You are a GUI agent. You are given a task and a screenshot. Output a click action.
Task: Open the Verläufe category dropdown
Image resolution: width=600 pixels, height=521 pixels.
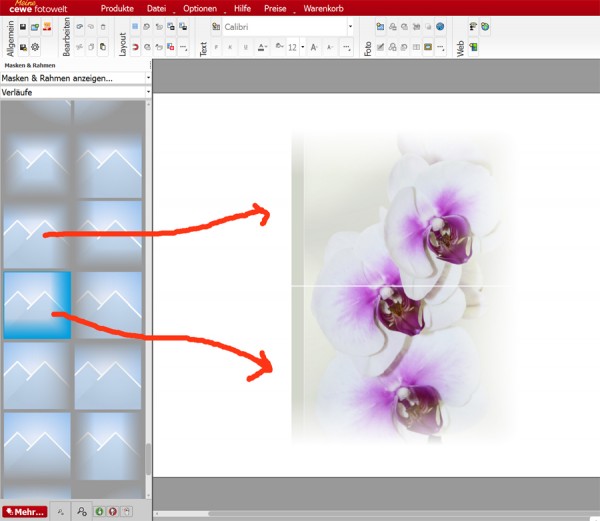[148, 92]
